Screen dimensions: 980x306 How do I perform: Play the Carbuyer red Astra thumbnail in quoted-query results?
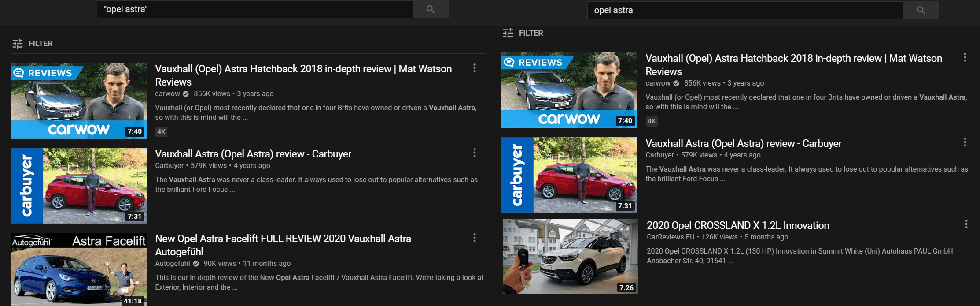point(79,186)
